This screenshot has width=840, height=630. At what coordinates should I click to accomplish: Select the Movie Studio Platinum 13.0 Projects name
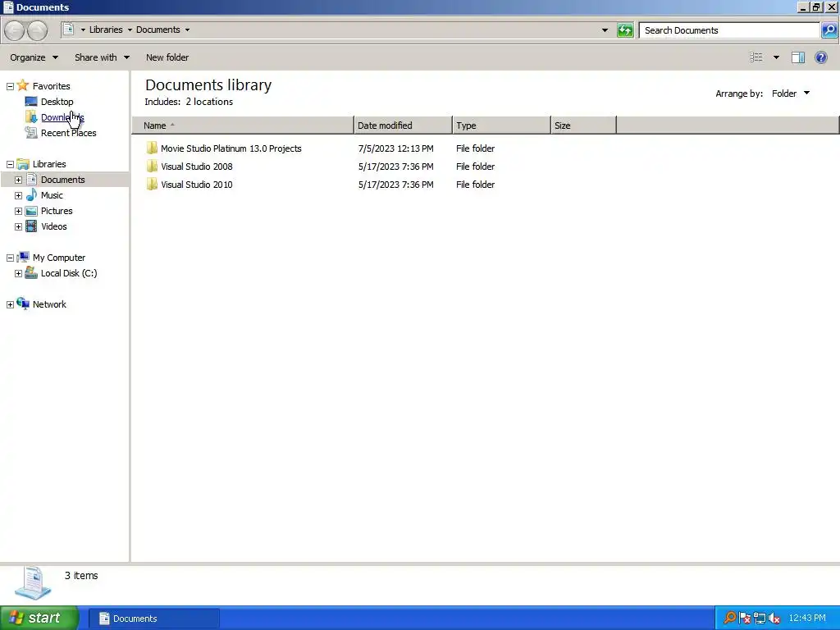coord(231,148)
